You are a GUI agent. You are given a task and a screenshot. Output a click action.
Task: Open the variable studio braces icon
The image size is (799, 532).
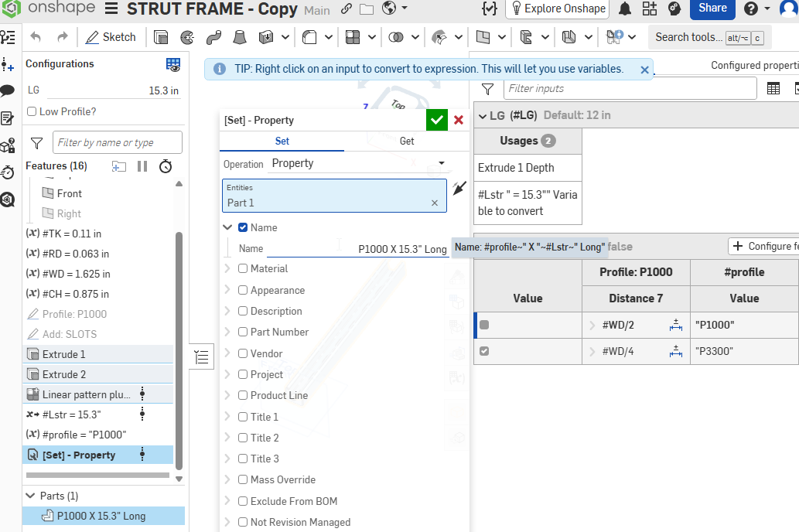(489, 9)
